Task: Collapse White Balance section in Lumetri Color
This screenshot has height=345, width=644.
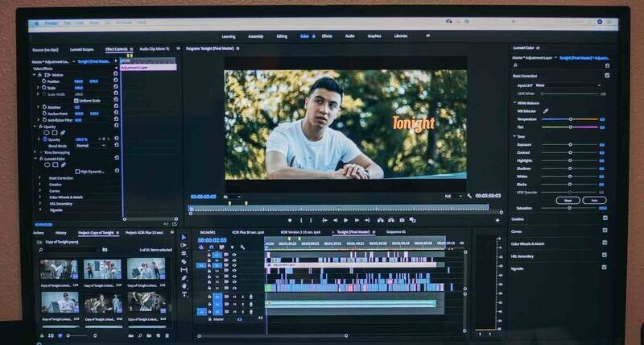Action: click(x=514, y=103)
